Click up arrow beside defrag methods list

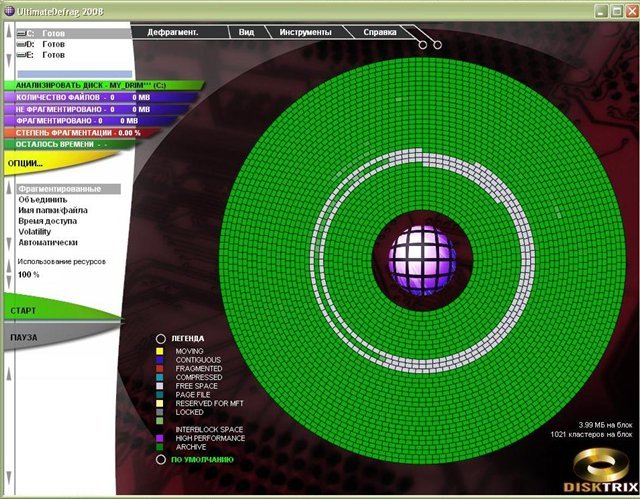pos(9,188)
